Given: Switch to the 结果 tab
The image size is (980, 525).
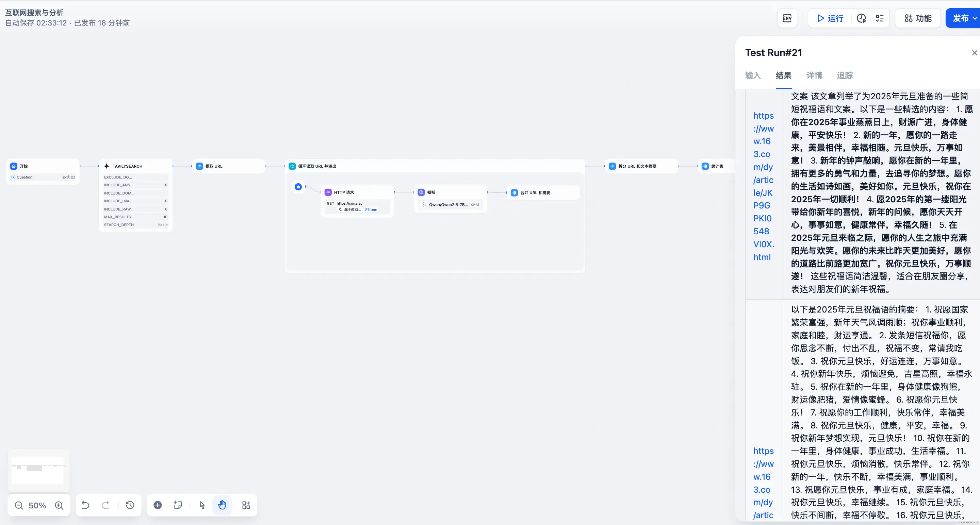Looking at the screenshot, I should pos(784,75).
